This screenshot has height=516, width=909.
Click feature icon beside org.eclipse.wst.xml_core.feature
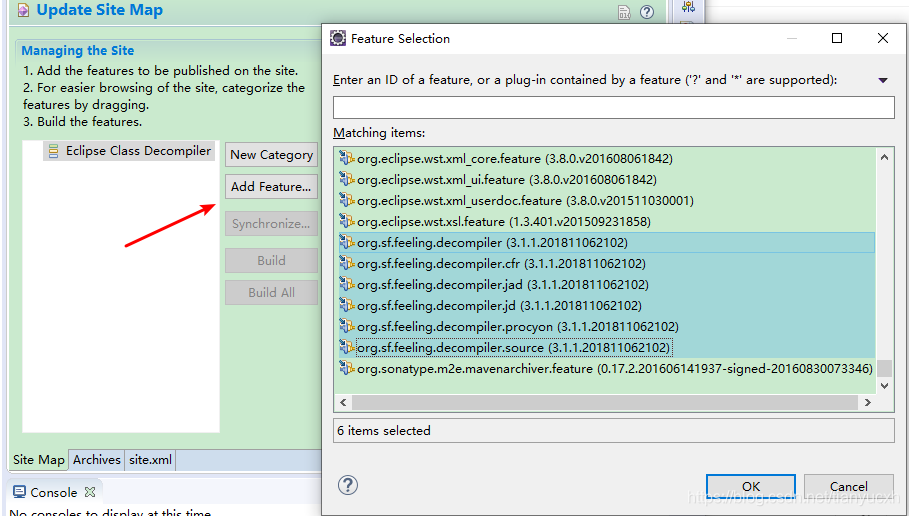[347, 158]
